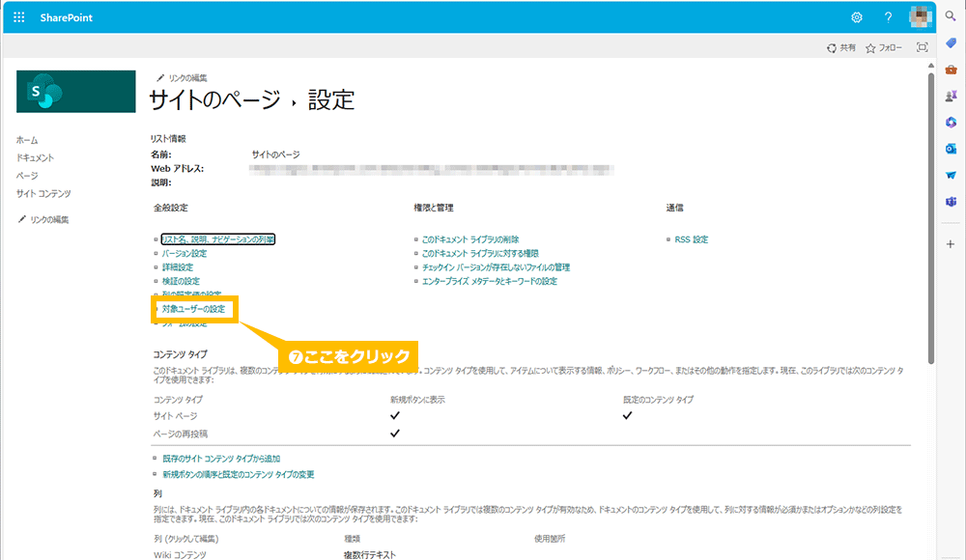Viewport: 966px width, 560px height.
Task: Open the sidebar briefcase tools icon
Action: pyautogui.click(x=951, y=70)
